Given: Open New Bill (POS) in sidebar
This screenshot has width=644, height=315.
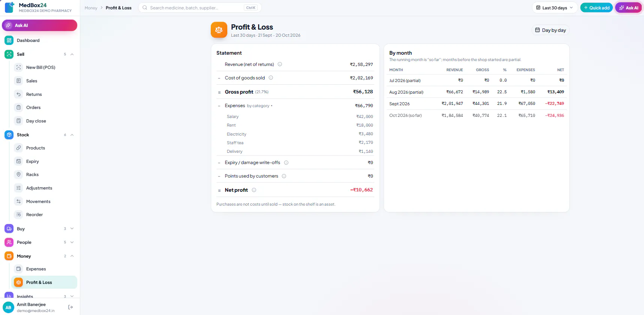Looking at the screenshot, I should pos(44,67).
